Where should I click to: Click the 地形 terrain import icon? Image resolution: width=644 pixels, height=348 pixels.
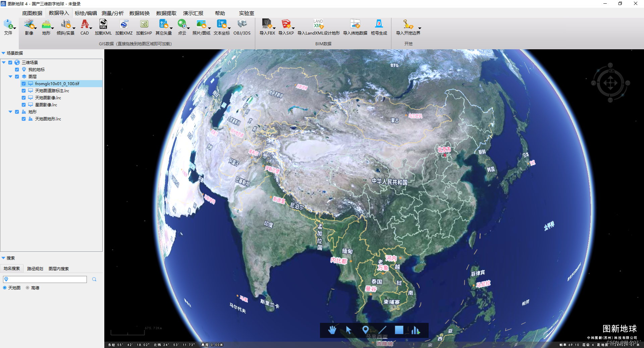click(46, 24)
